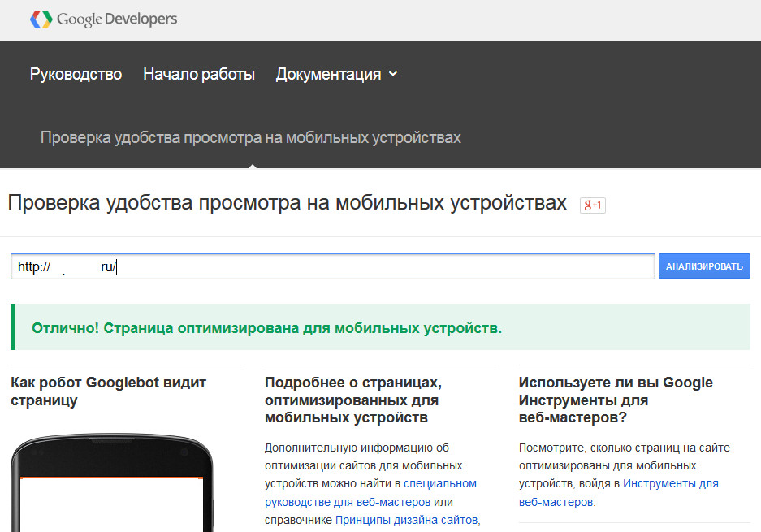
Task: Click the red g+1 share button
Action: click(592, 205)
